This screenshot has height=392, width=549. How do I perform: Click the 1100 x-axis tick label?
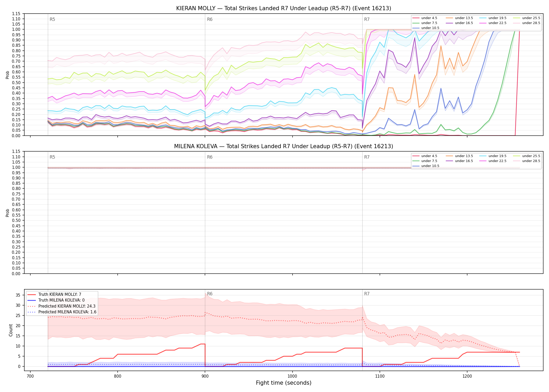click(x=380, y=376)
